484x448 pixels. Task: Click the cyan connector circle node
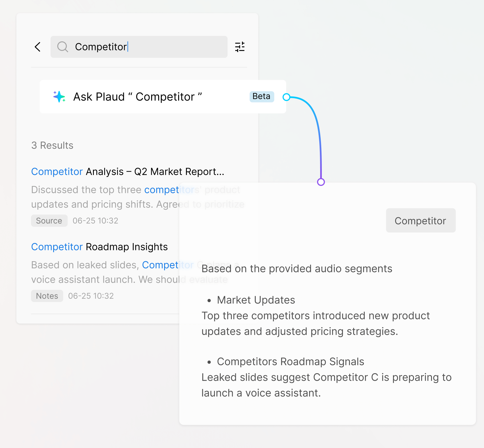(286, 97)
